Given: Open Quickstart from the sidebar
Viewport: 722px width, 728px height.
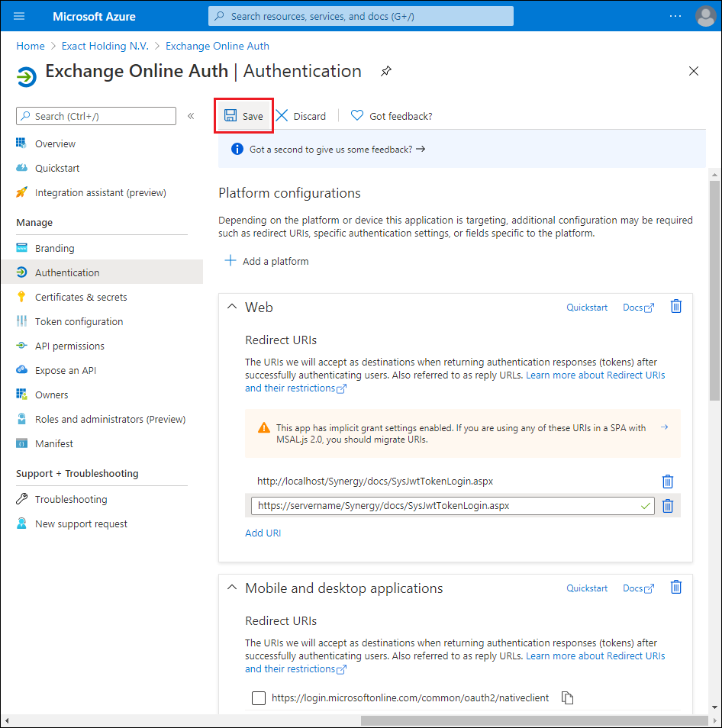Looking at the screenshot, I should point(57,168).
